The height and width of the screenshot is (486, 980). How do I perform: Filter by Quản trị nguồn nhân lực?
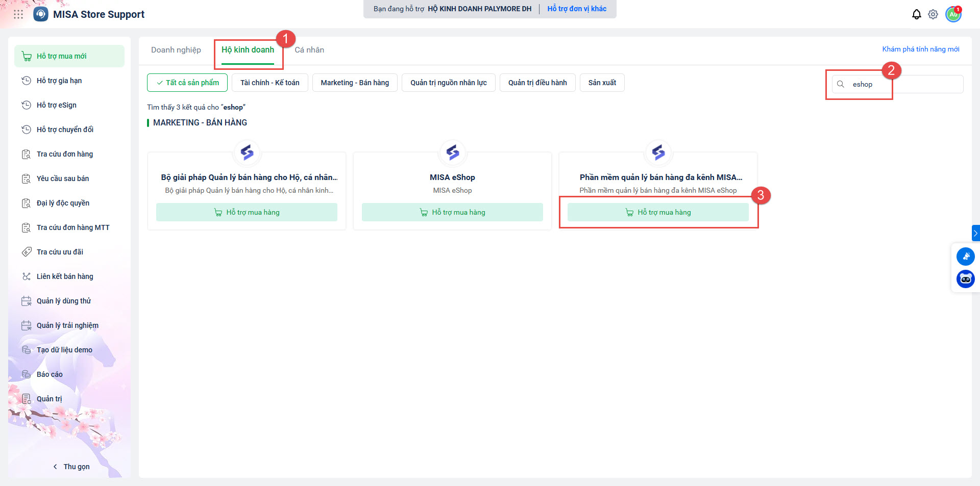coord(449,83)
